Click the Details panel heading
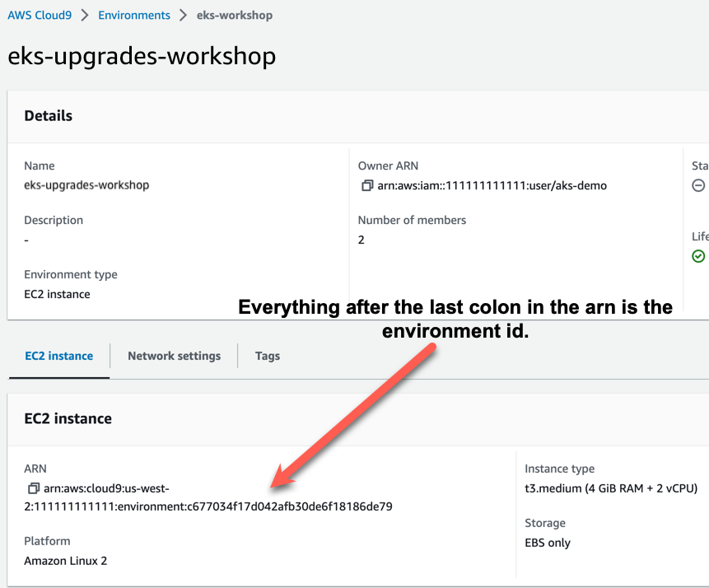Image resolution: width=709 pixels, height=588 pixels. pyautogui.click(x=49, y=116)
